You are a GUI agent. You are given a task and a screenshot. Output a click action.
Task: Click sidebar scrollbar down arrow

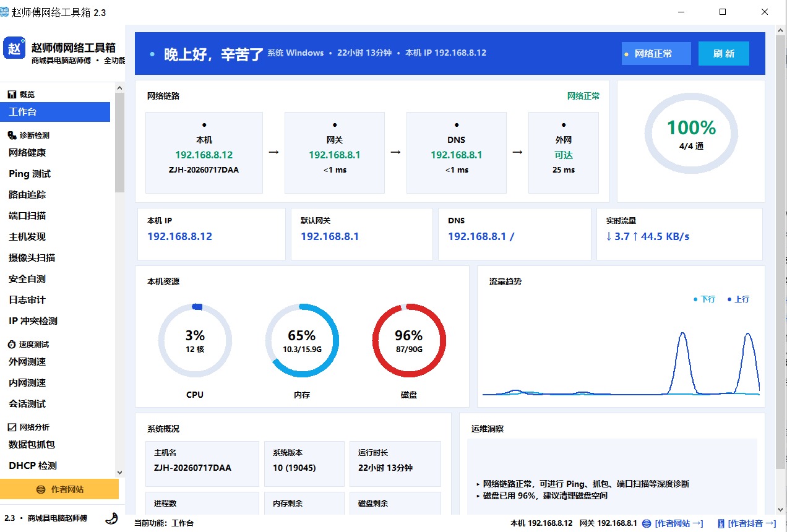[x=120, y=473]
